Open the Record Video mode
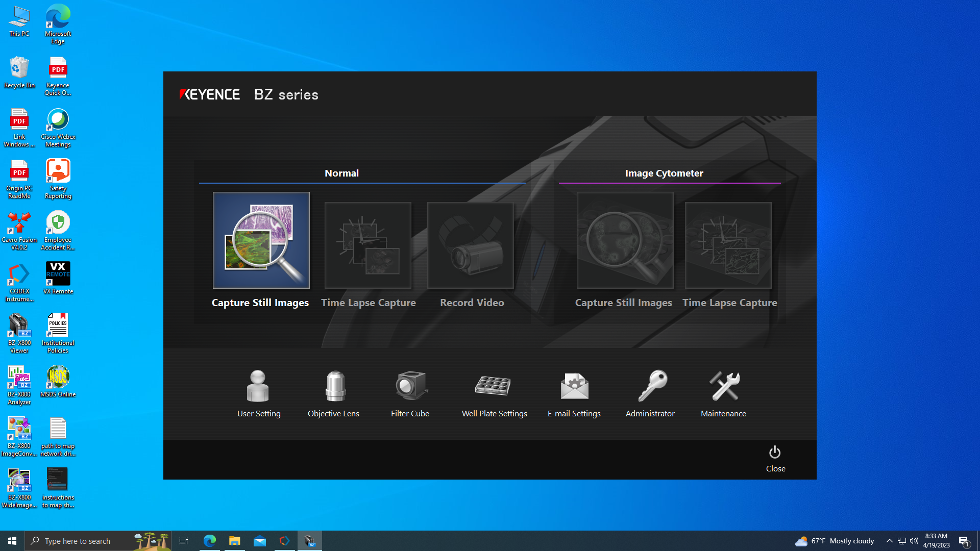This screenshot has height=551, width=980. [470, 245]
